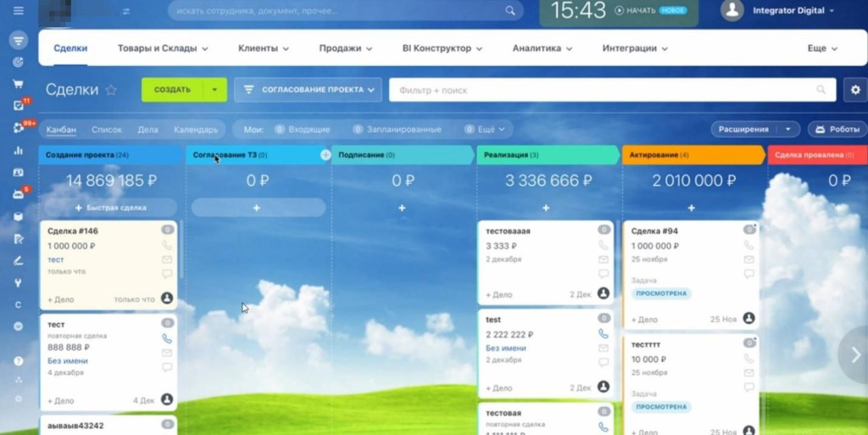Image resolution: width=868 pixels, height=435 pixels.
Task: Expand the Согласование проекта pipeline dropdown
Action: coord(308,90)
